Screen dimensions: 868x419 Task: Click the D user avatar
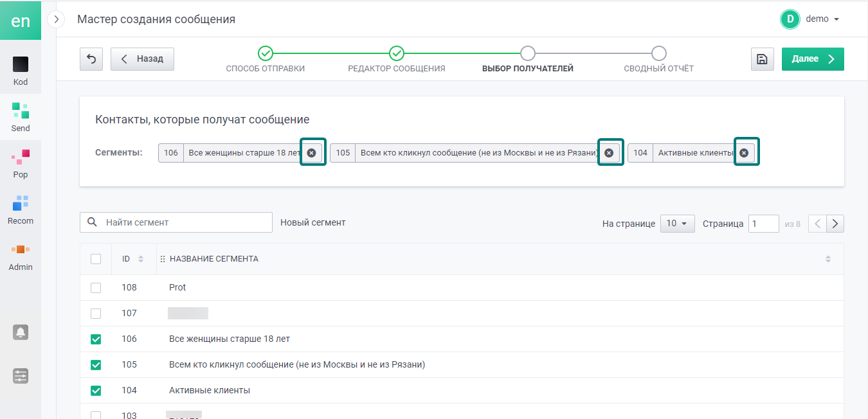[x=790, y=19]
